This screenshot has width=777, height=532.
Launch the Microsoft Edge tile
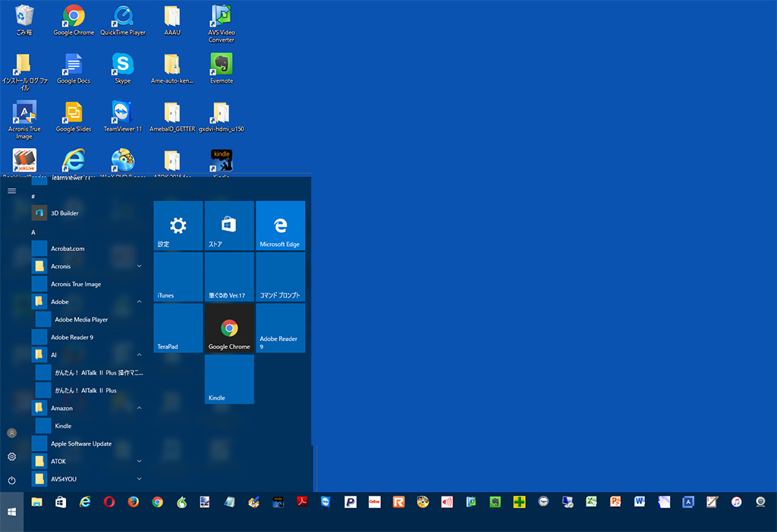pyautogui.click(x=281, y=225)
